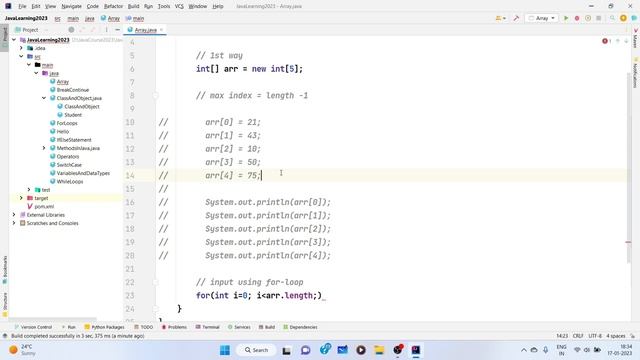Collapse the JavaLearning2023 root node

tap(14, 40)
